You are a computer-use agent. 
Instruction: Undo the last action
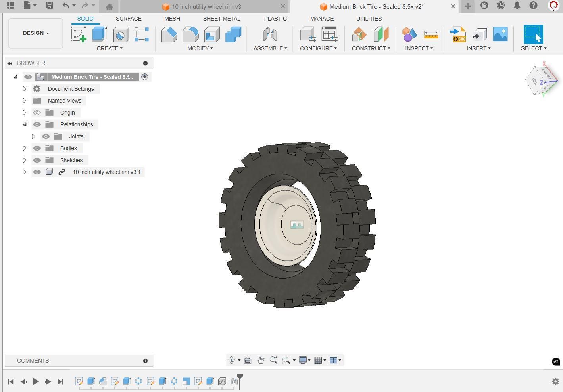point(66,6)
